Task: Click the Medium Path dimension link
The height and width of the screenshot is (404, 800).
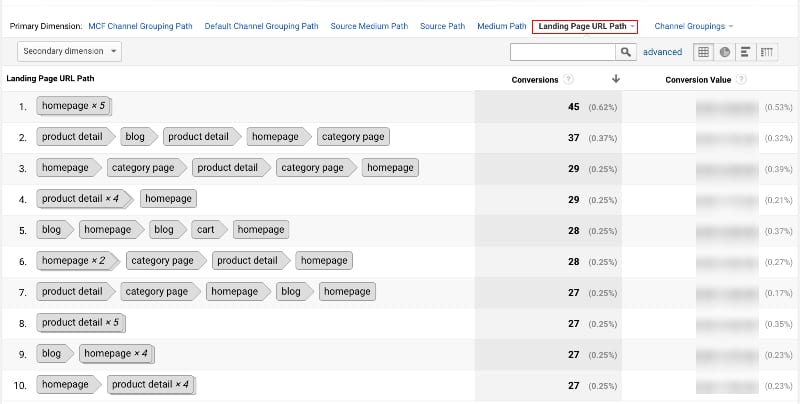Action: coord(501,26)
